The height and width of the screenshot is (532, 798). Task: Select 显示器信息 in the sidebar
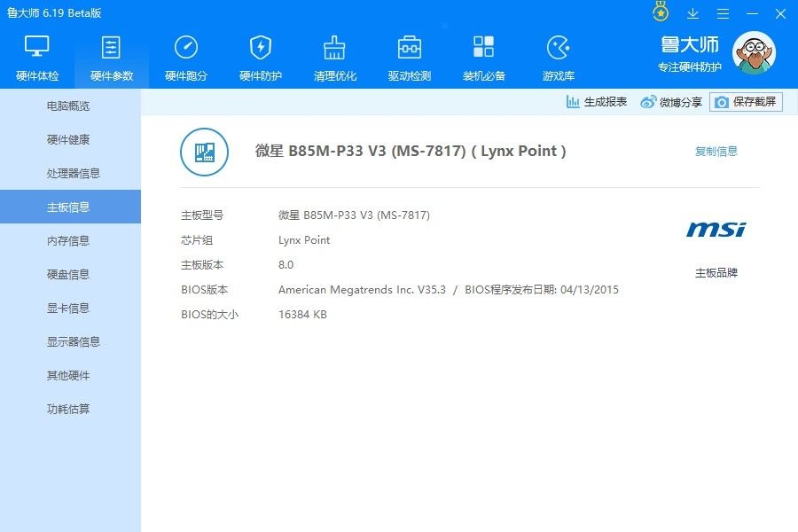point(70,341)
